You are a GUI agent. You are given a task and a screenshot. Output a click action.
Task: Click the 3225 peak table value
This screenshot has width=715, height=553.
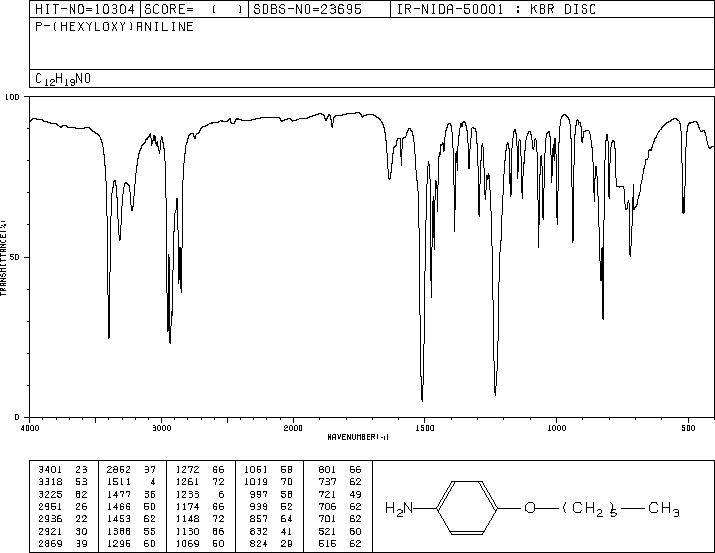[x=50, y=494]
